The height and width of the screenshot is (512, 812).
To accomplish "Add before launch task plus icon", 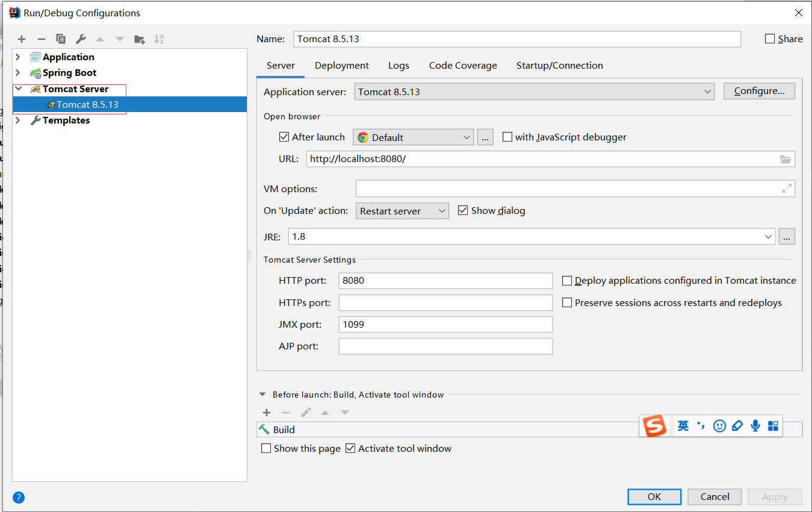I will coord(267,413).
